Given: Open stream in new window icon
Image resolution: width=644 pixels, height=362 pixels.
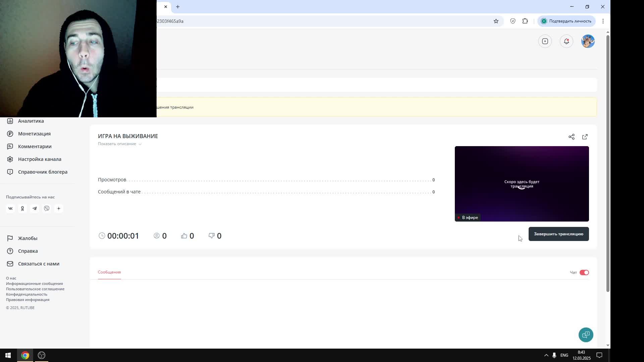Looking at the screenshot, I should point(585,137).
